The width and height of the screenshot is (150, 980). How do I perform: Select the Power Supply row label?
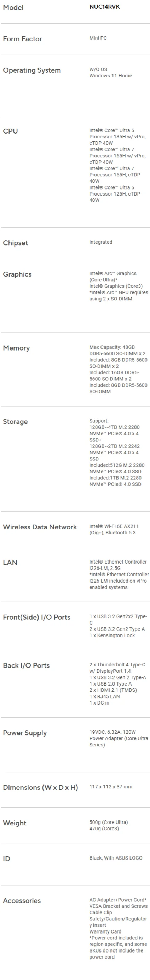click(x=25, y=733)
